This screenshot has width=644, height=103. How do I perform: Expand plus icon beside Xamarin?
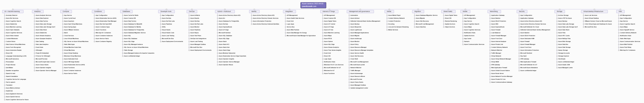pyautogui.click(x=463, y=42)
